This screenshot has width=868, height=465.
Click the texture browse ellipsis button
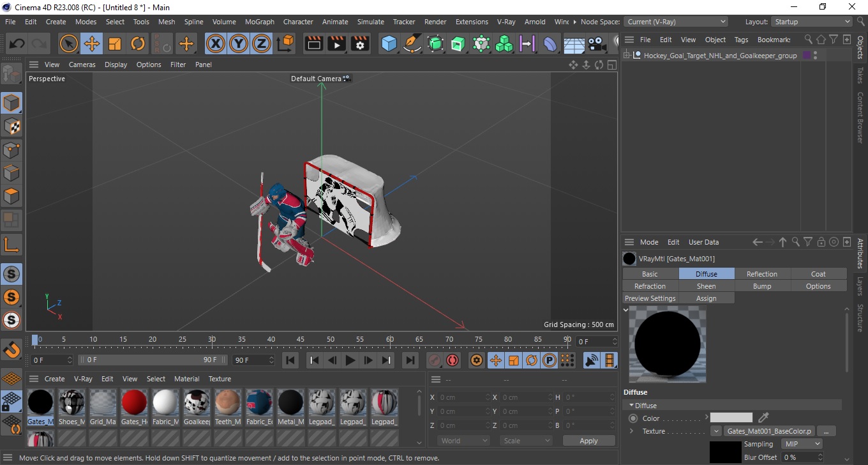(x=826, y=431)
